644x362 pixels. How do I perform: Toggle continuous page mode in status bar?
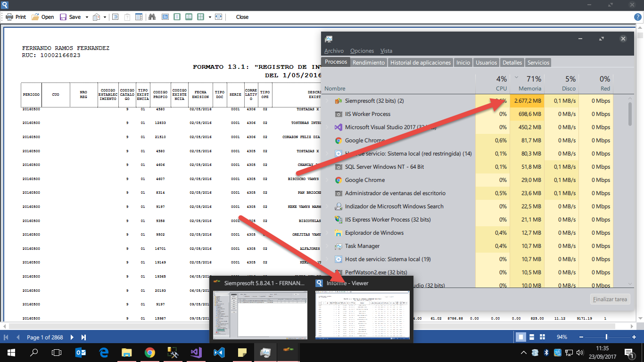[x=532, y=337]
